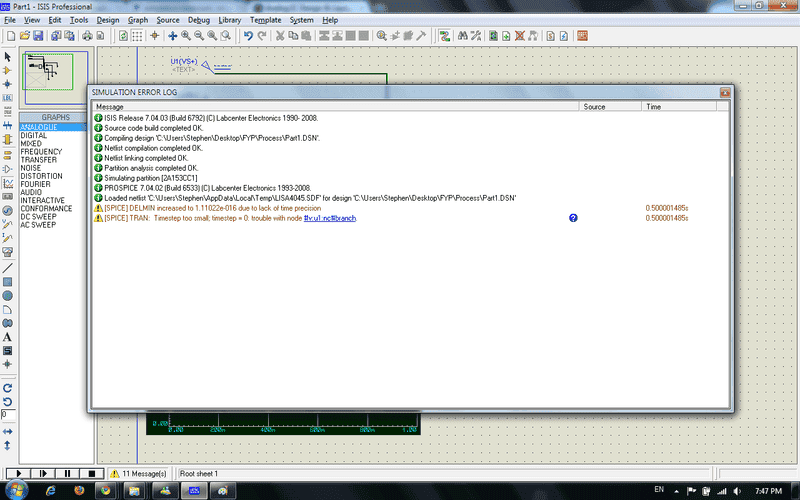Open the Graph menu

[x=138, y=20]
